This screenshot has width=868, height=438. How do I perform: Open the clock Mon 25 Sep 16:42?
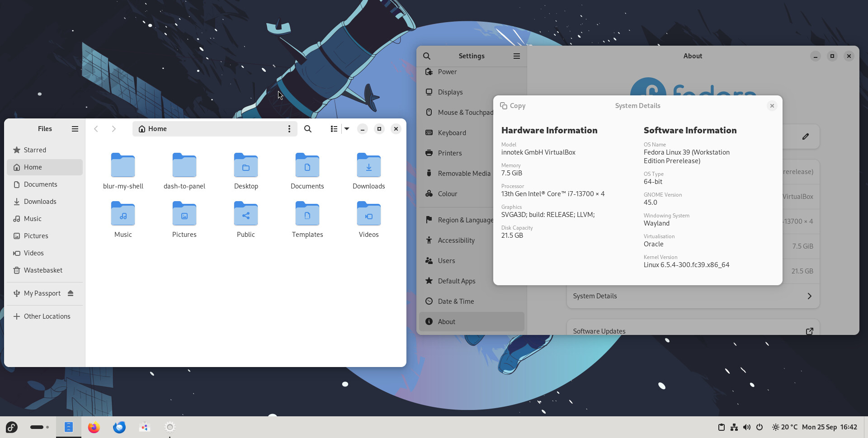point(830,427)
